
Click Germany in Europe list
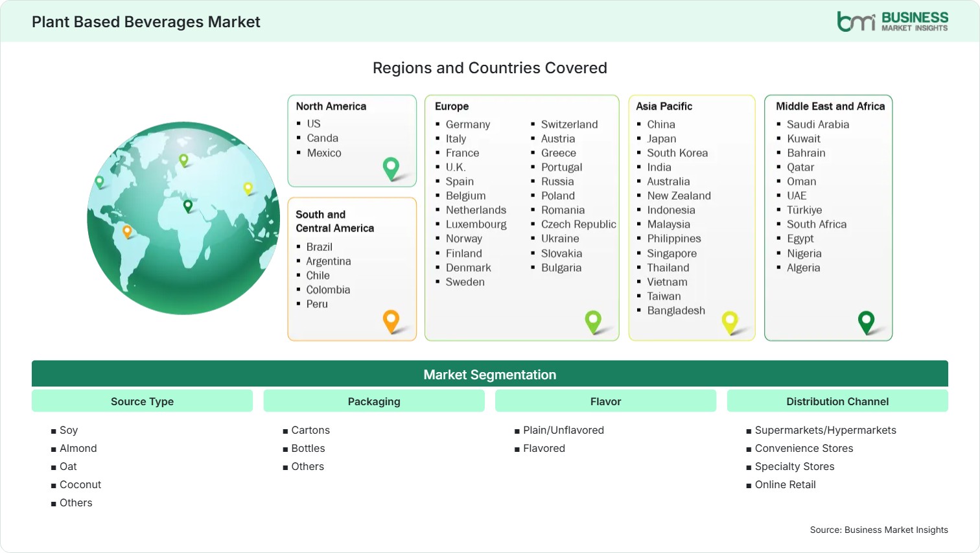click(468, 124)
